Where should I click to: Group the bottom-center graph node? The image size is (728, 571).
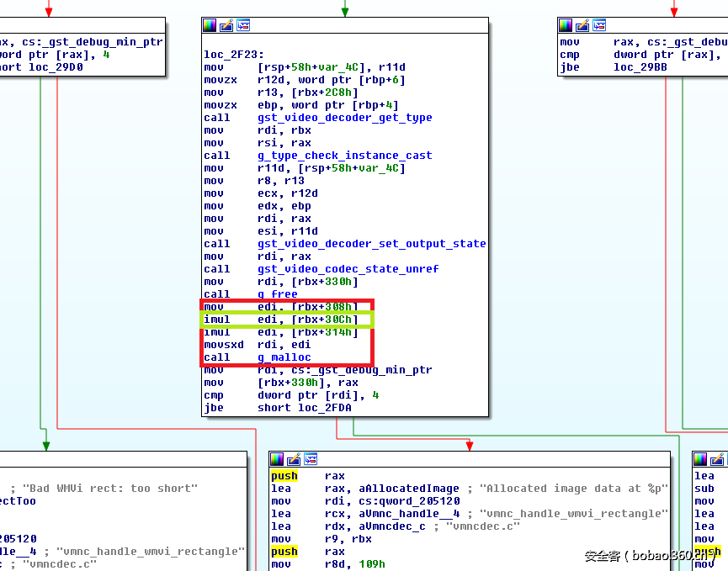coord(310,459)
